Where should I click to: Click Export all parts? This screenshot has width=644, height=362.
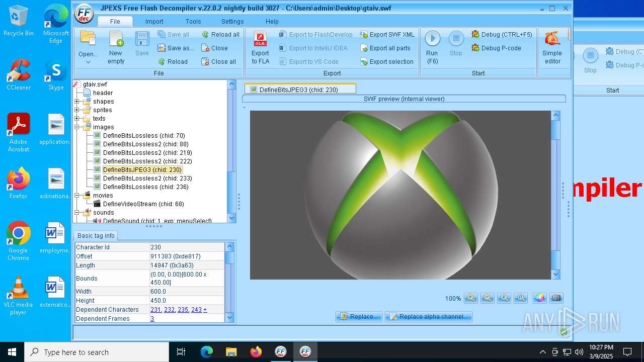[385, 48]
